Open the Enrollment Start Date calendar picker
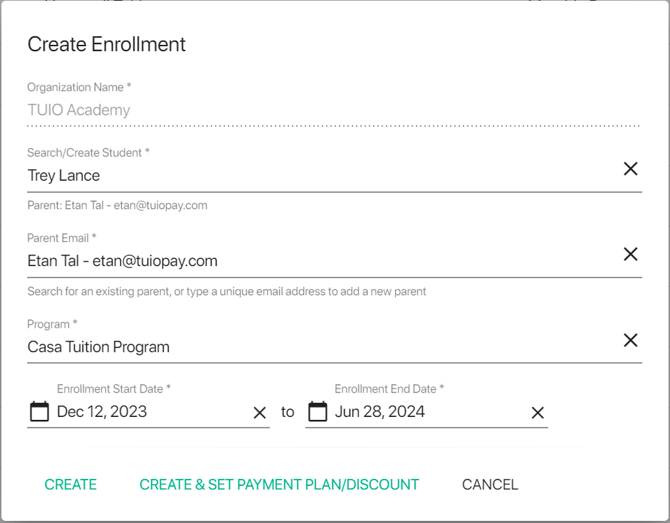Screen dimensions: 670x523 pos(39,412)
